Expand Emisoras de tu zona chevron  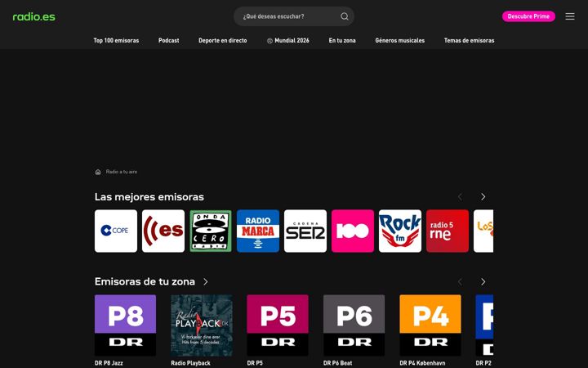pyautogui.click(x=206, y=281)
